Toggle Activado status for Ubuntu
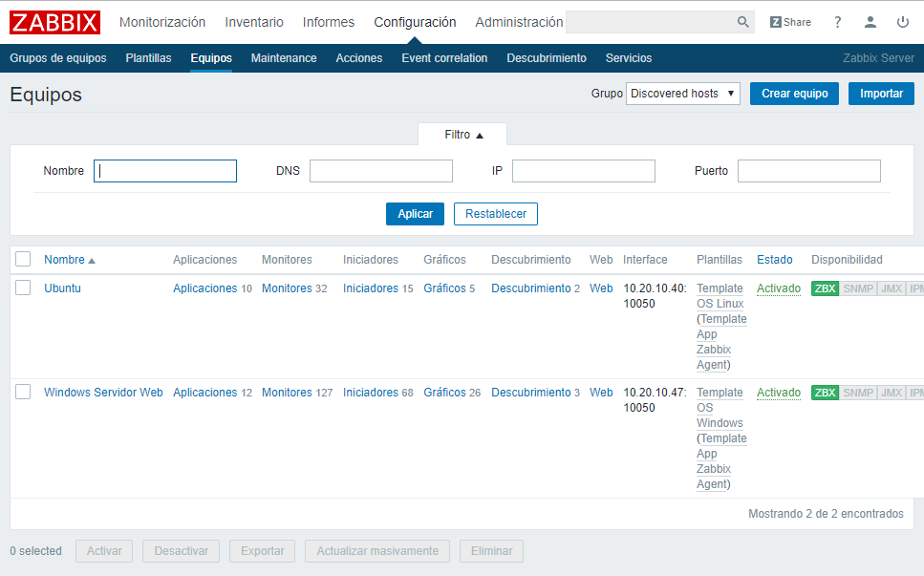This screenshot has height=576, width=924. pyautogui.click(x=779, y=288)
